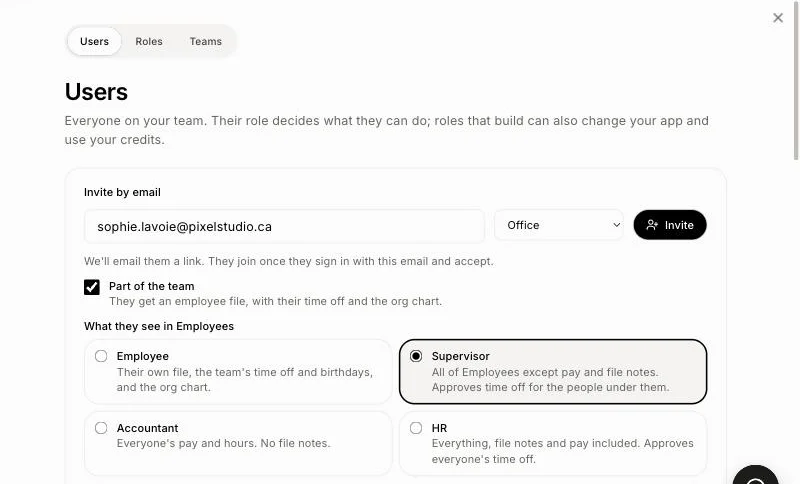Click the Invite button label
The height and width of the screenshot is (484, 800).
[679, 225]
